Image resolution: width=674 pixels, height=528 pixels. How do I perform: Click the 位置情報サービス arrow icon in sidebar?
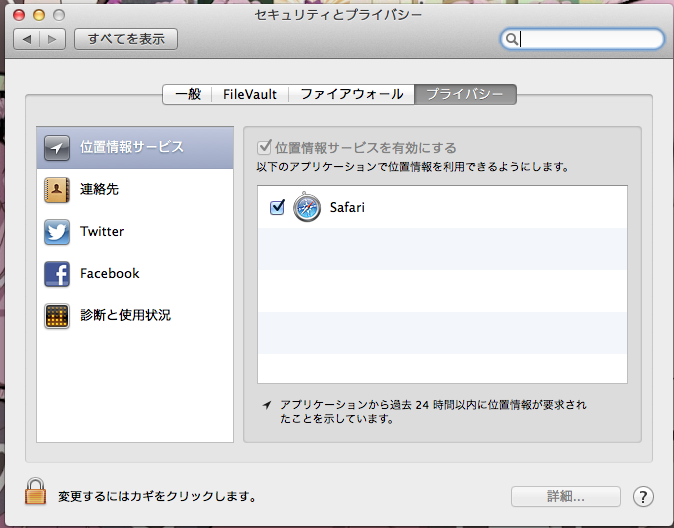(x=57, y=147)
